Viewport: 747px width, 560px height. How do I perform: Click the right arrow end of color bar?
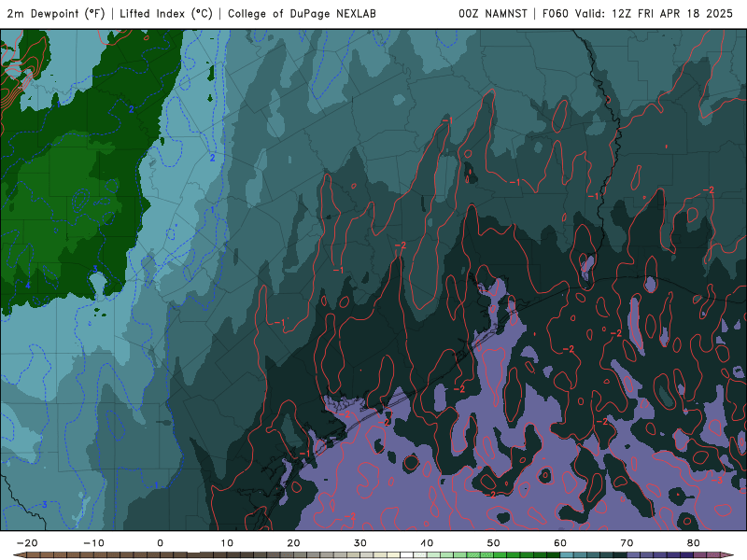click(x=726, y=555)
